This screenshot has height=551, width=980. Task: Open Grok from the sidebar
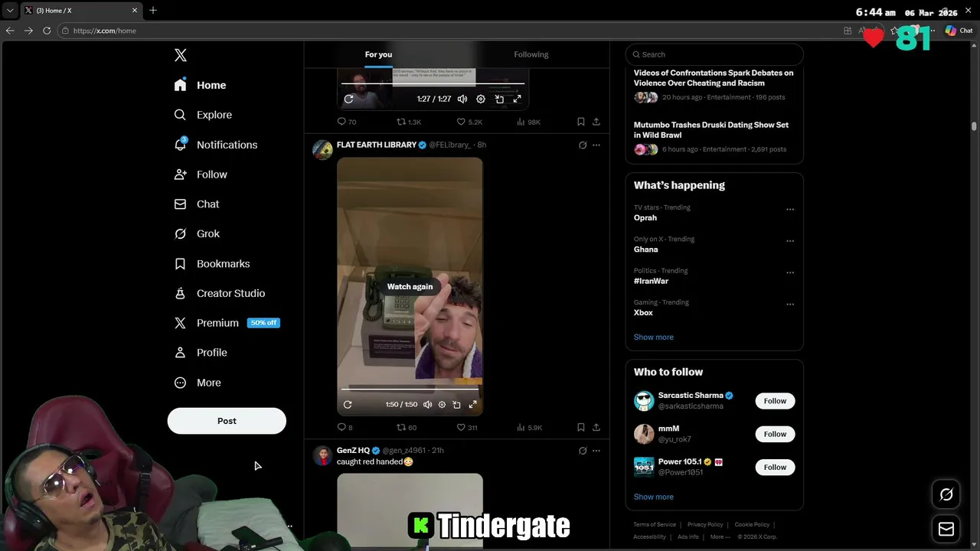pyautogui.click(x=197, y=234)
